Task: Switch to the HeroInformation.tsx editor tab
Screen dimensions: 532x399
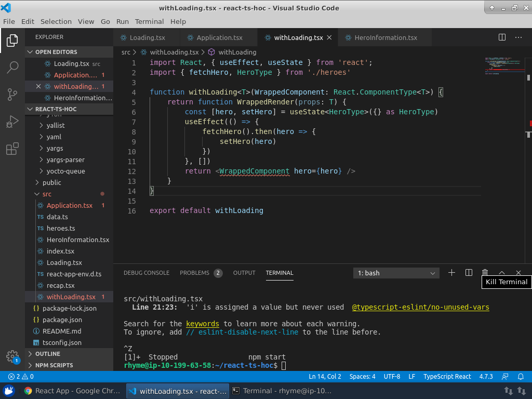Action: pyautogui.click(x=385, y=37)
